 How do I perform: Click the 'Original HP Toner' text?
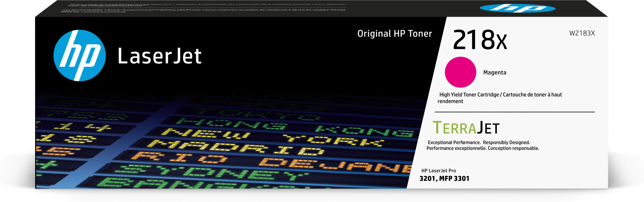point(394,34)
